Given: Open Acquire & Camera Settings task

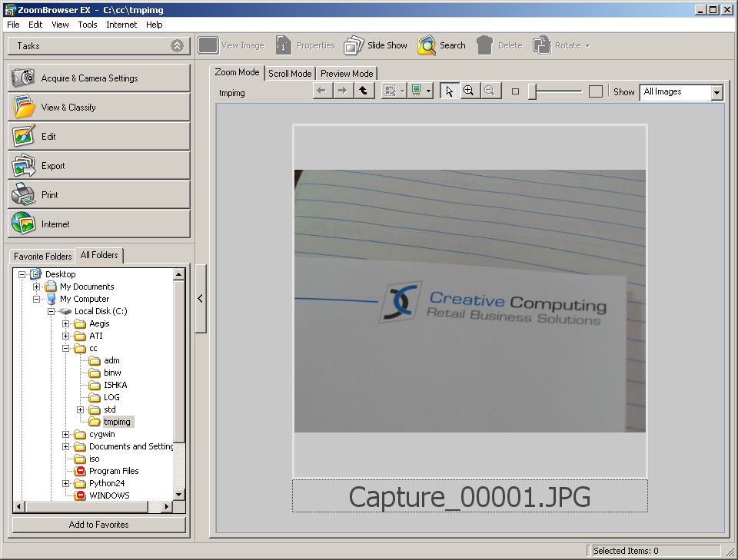Looking at the screenshot, I should coord(99,78).
